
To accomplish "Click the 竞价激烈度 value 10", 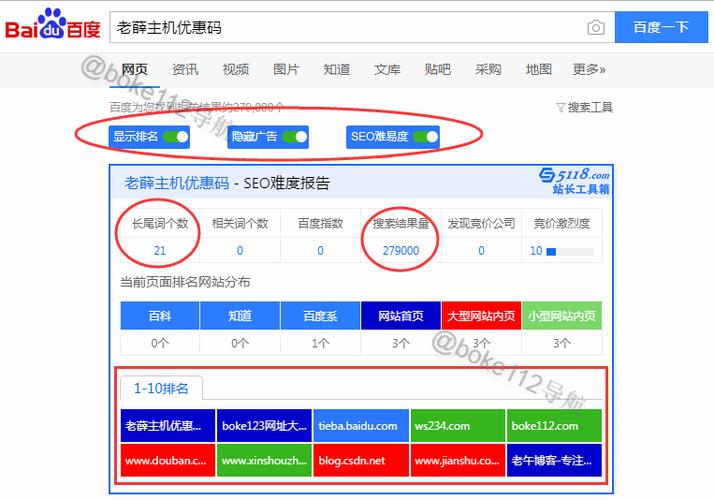I will pos(536,250).
